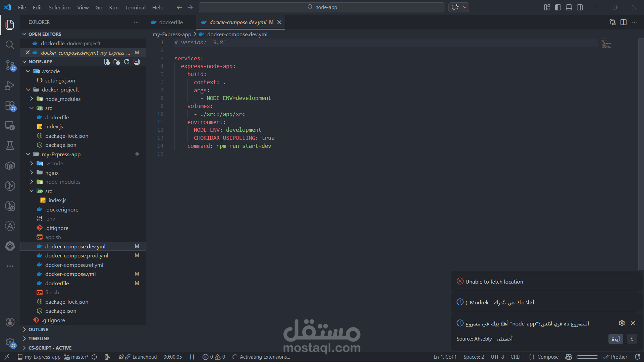Click New File icon in NODE-APP header
644x362 pixels.
(x=107, y=62)
